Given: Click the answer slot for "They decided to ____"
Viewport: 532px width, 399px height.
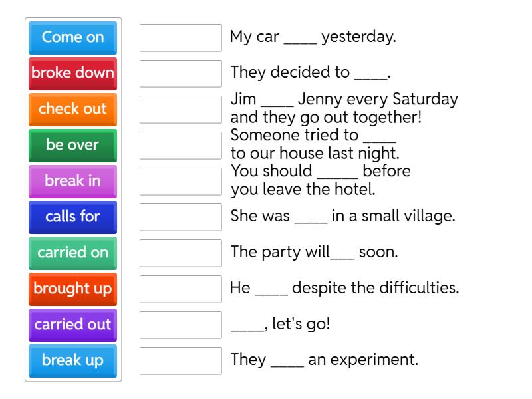Looking at the screenshot, I should [180, 74].
